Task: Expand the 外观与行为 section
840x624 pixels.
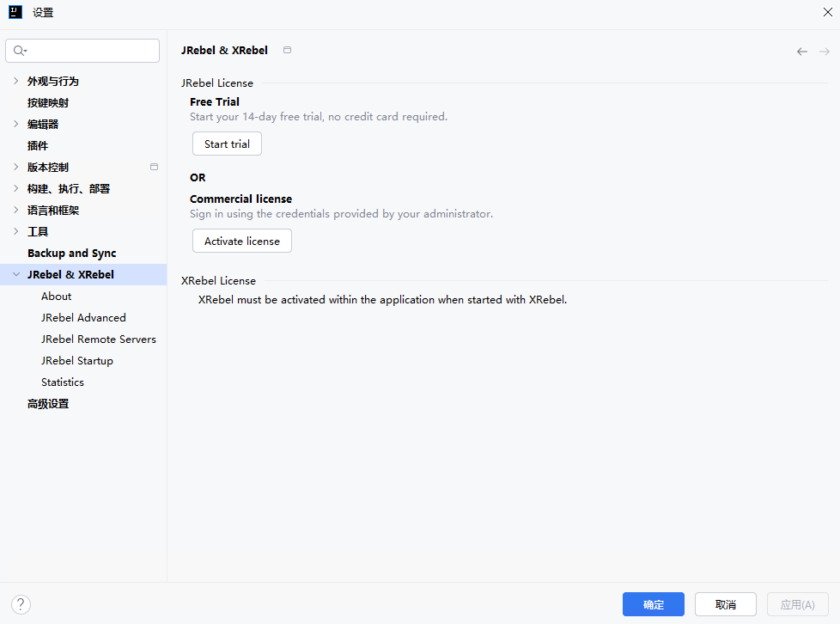Action: (15, 81)
